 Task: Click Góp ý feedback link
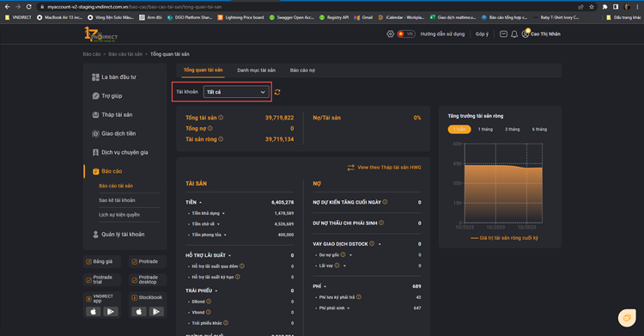(482, 34)
